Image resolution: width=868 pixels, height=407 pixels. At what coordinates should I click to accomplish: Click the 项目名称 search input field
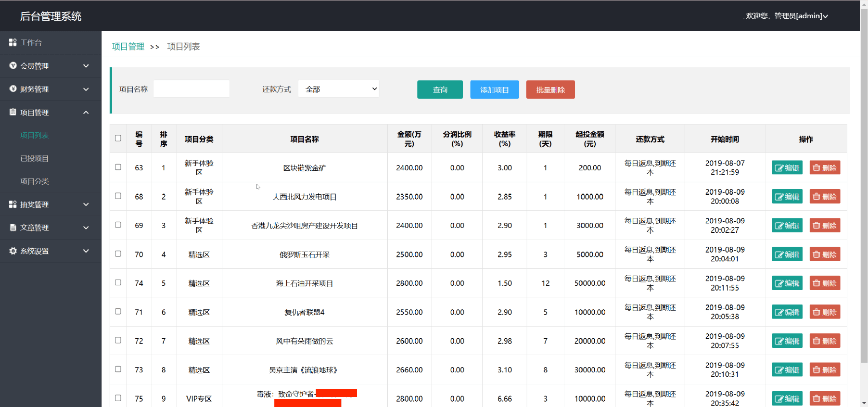click(191, 89)
